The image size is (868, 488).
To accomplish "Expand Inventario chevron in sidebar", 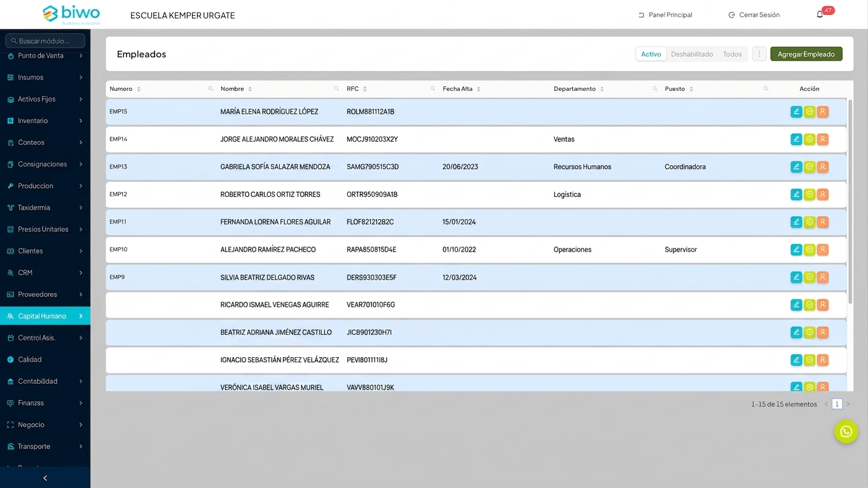I will coord(81,121).
